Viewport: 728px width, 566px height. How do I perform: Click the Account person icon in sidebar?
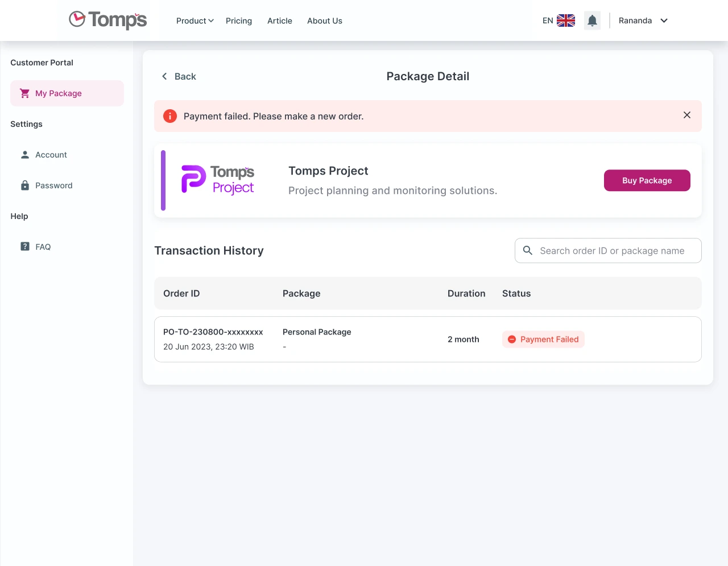tap(24, 154)
